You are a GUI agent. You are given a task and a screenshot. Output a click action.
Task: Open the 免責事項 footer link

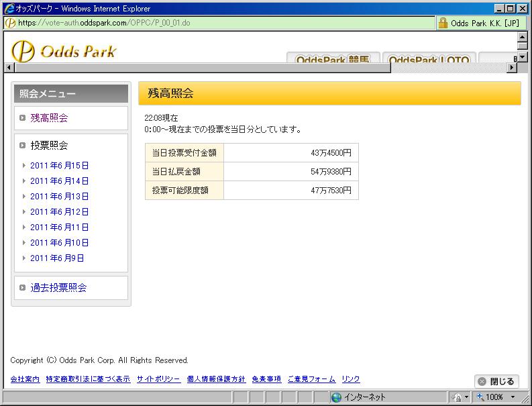[267, 379]
